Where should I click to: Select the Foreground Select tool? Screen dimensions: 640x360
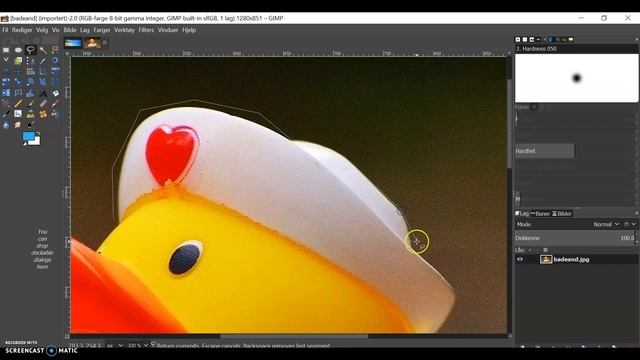click(18, 61)
